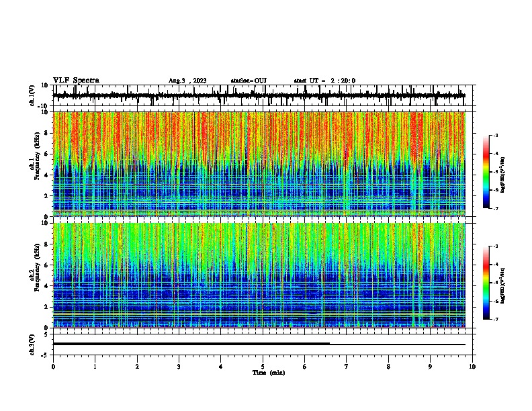Viewport: 532px width, 411px height.
Task: Click the '0' label starting the time axis
Action: [53, 367]
